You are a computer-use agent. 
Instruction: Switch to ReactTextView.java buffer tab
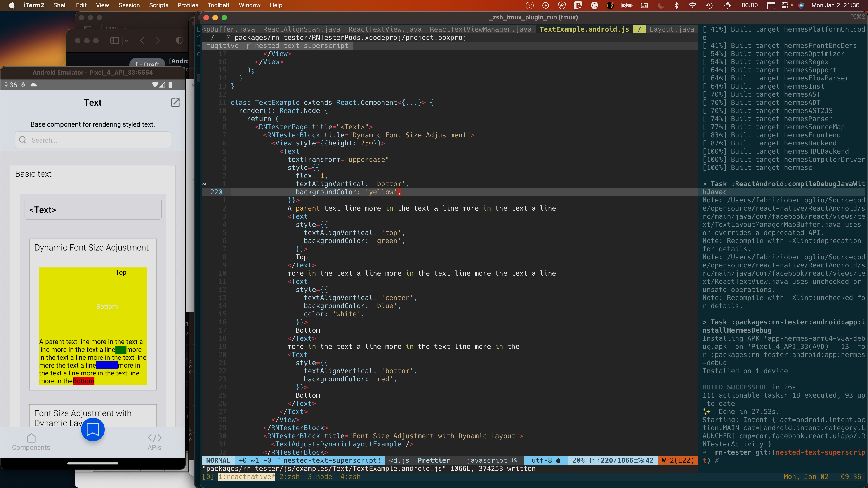click(x=385, y=29)
